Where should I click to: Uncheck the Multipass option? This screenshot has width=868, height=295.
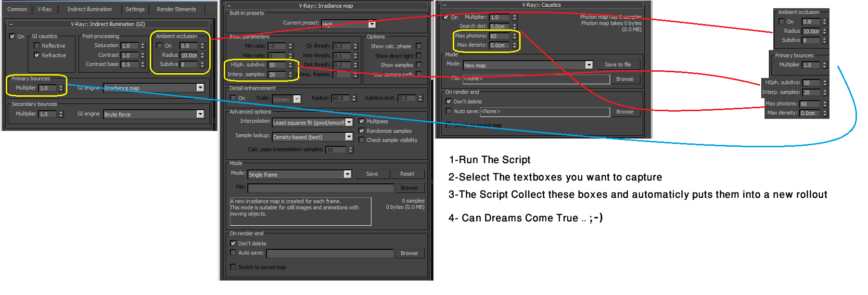pyautogui.click(x=361, y=121)
